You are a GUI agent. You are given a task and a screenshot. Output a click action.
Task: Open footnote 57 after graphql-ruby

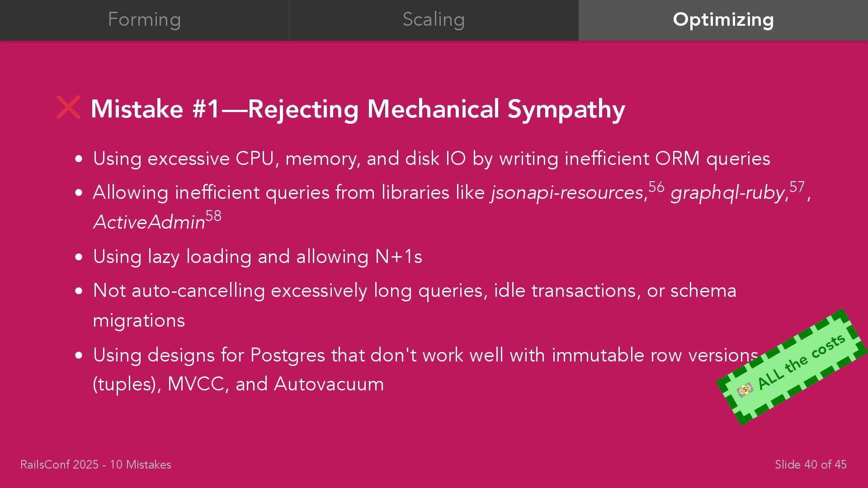pyautogui.click(x=797, y=187)
